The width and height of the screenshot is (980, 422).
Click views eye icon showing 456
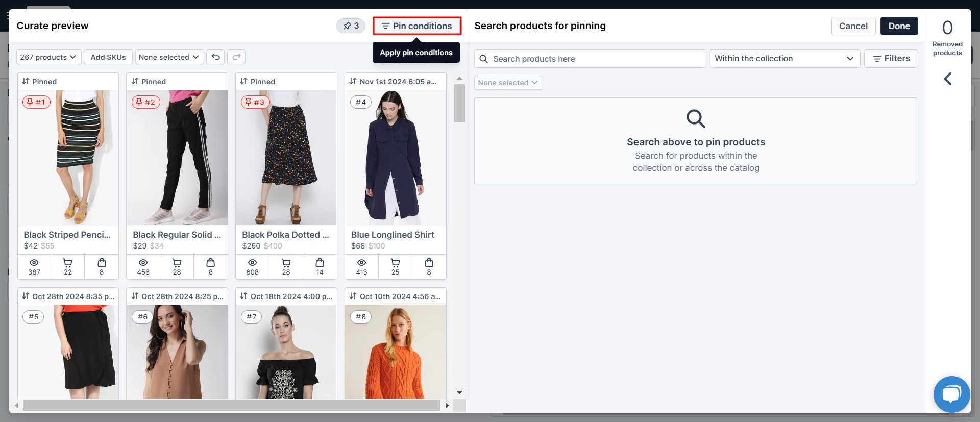143,263
